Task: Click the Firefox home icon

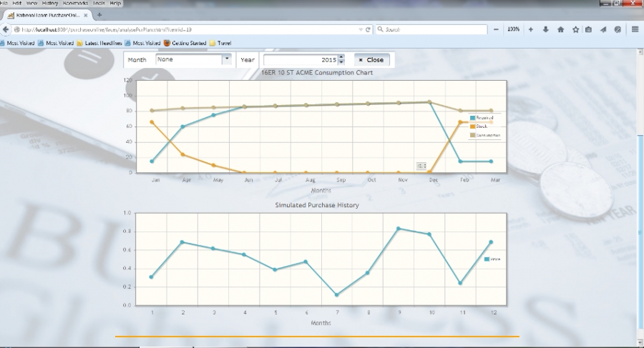Action: pyautogui.click(x=560, y=29)
